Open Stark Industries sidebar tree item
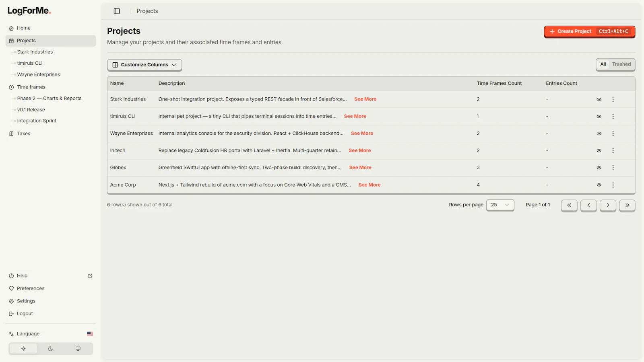Viewport: 644px width, 362px height. coord(35,52)
